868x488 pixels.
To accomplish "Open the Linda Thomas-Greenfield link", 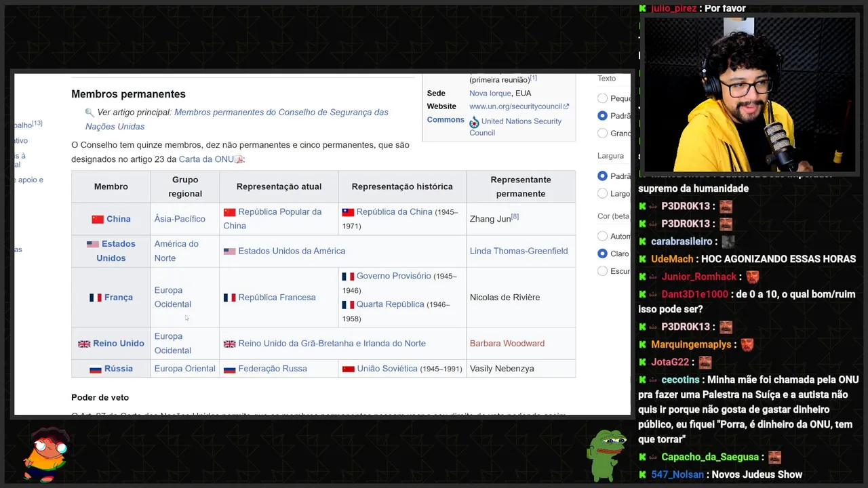I will coord(519,251).
